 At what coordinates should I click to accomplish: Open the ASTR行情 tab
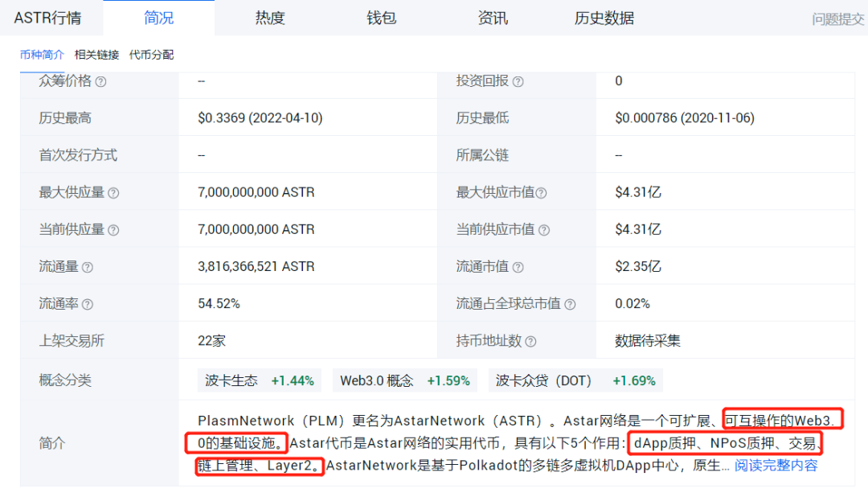tap(47, 18)
